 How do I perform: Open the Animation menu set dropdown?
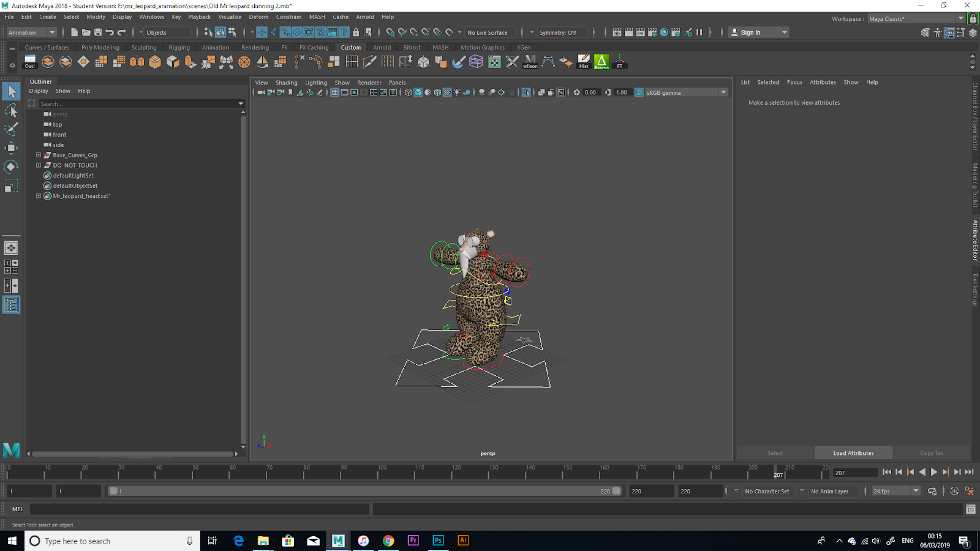pyautogui.click(x=31, y=32)
